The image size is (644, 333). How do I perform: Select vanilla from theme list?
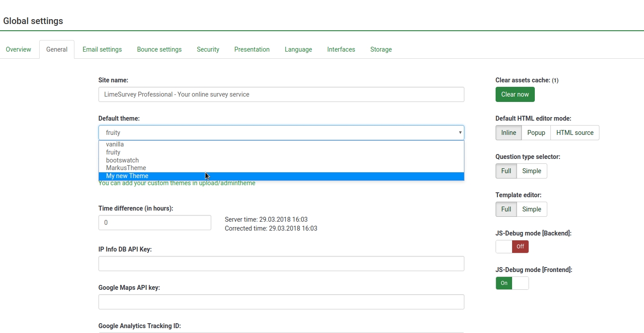(x=115, y=144)
